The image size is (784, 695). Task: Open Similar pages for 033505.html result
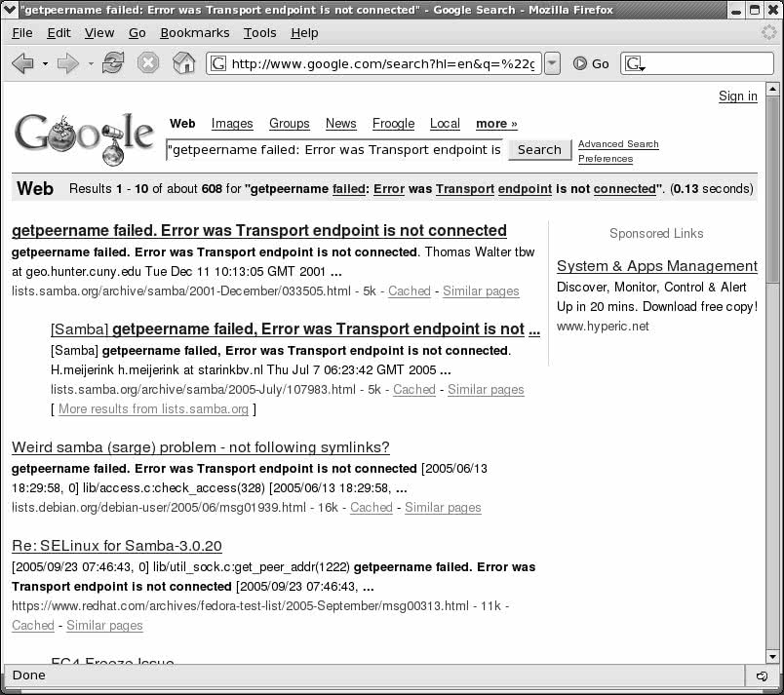pyautogui.click(x=481, y=290)
